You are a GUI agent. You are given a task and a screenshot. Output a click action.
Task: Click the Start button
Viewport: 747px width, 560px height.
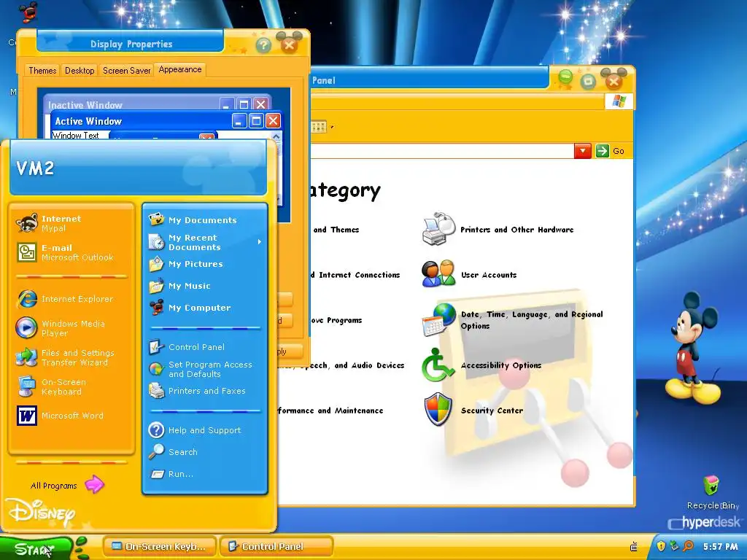point(35,548)
